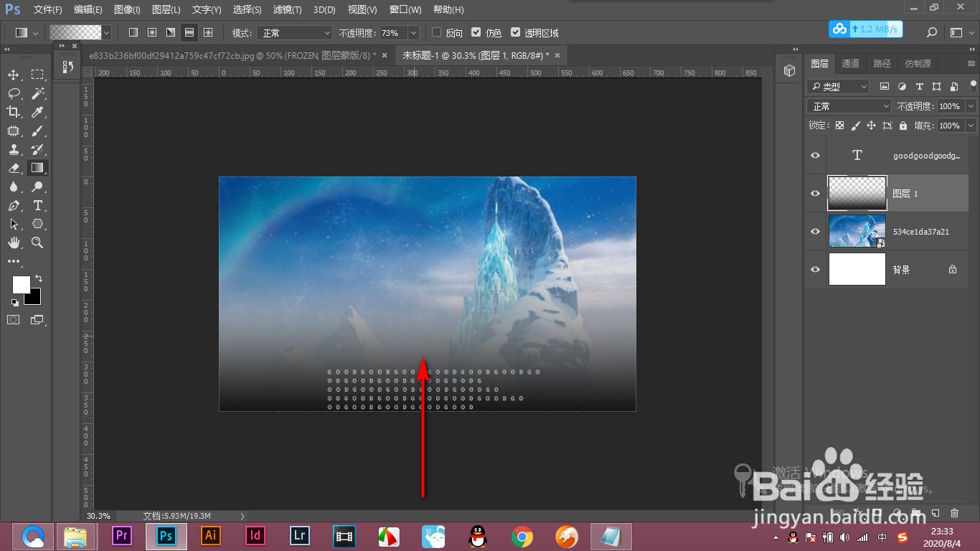980x551 pixels.
Task: Open the Edit Toolbar three-dots menu
Action: pyautogui.click(x=14, y=262)
